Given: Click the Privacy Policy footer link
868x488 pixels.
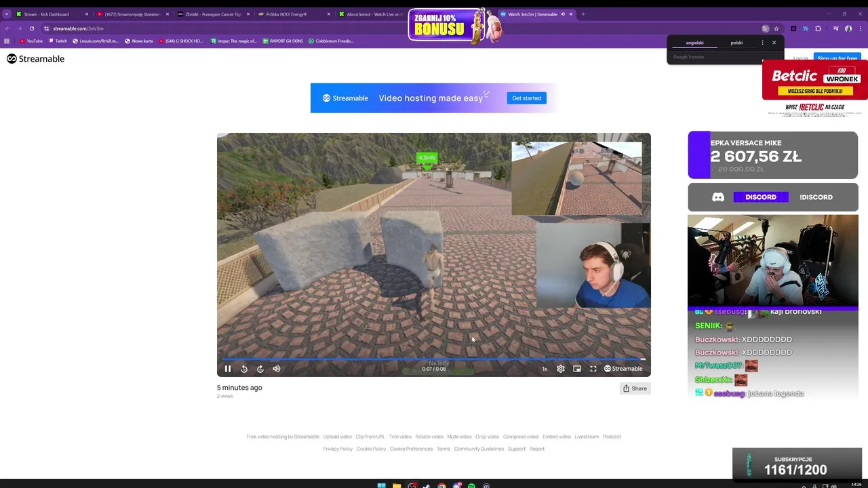Looking at the screenshot, I should 338,449.
